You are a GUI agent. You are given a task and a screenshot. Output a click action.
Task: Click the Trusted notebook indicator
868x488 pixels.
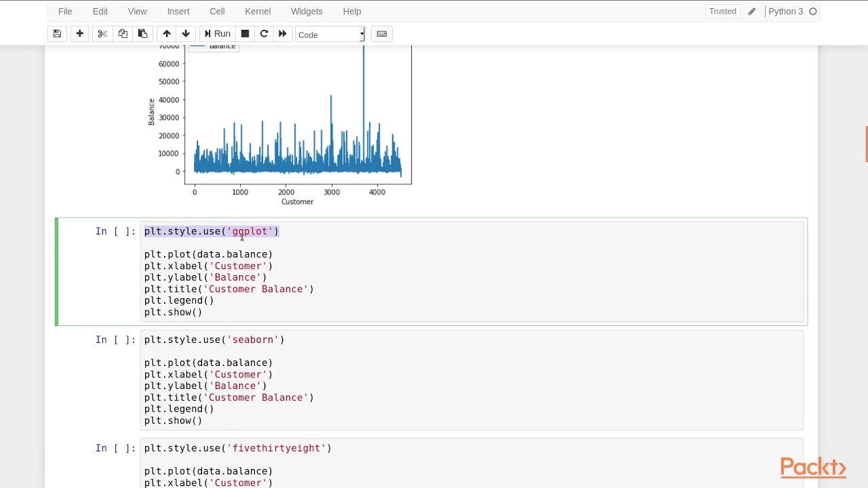pyautogui.click(x=723, y=12)
